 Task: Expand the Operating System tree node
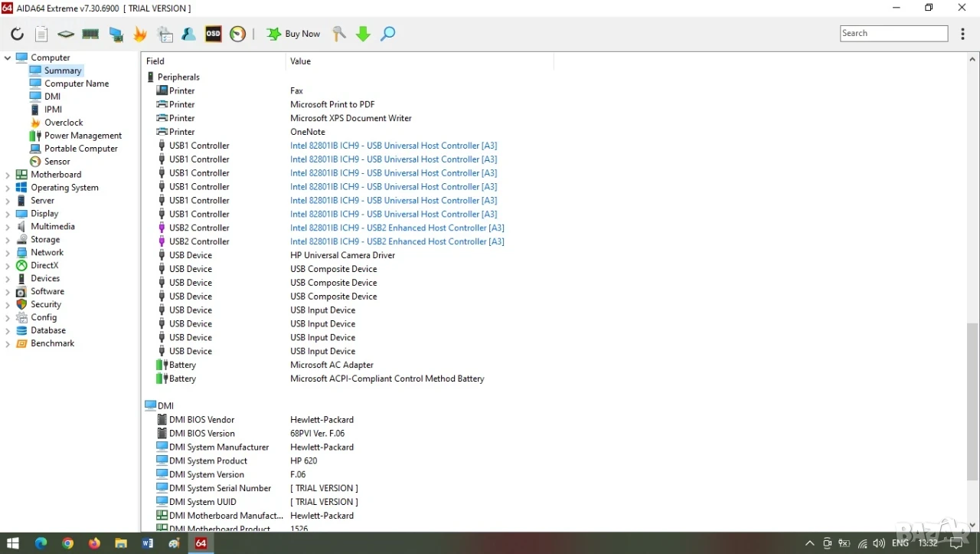point(8,188)
